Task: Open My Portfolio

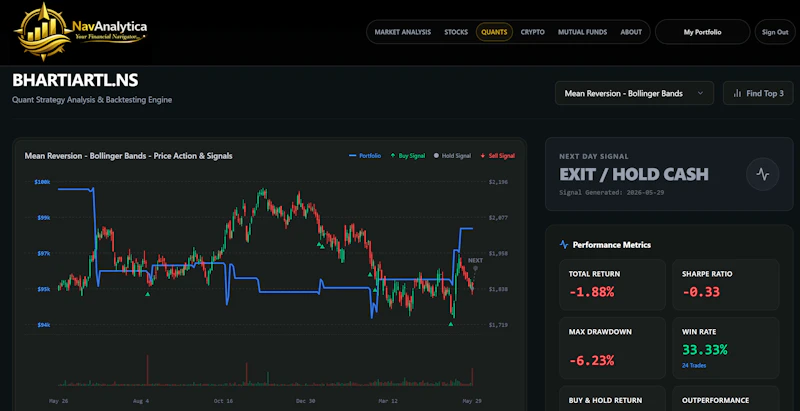Action: click(x=702, y=32)
